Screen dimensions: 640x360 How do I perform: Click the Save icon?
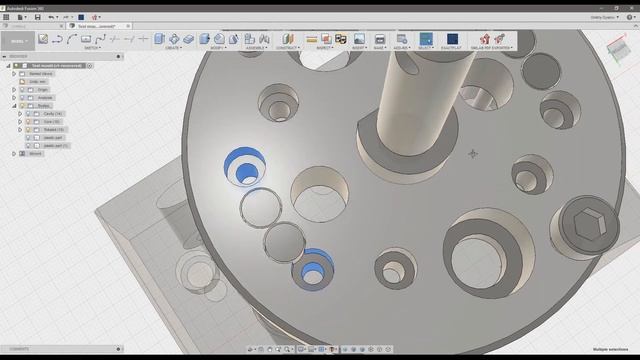tap(38, 17)
